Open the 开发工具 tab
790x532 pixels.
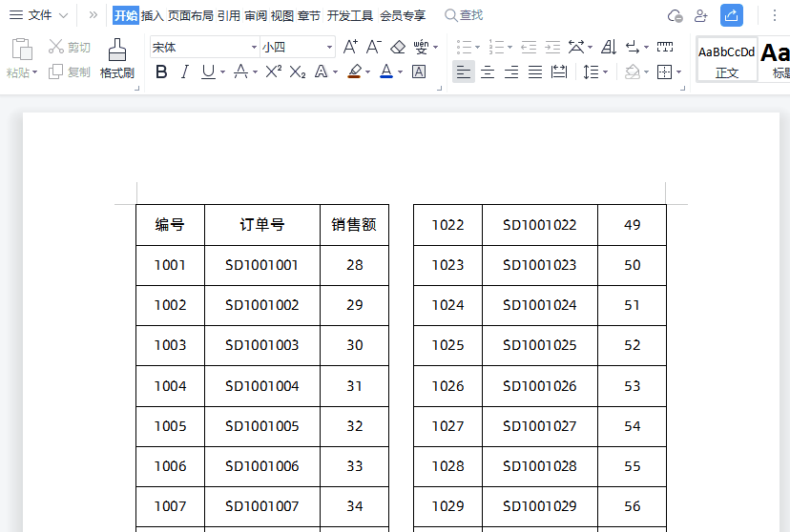(x=349, y=15)
